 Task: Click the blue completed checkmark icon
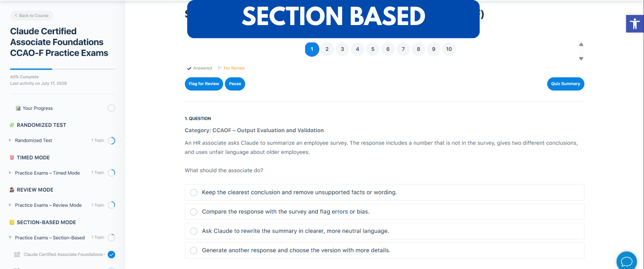point(112,254)
